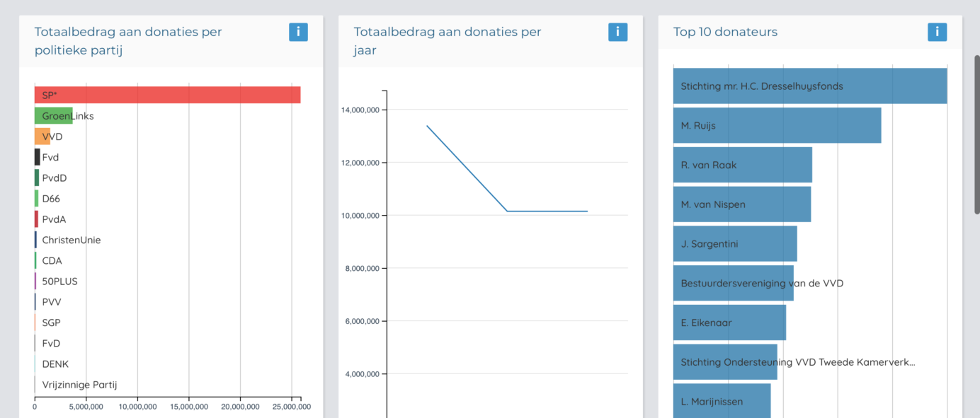This screenshot has width=980, height=418.
Task: Open info icon for Top 10 donateurs
Action: (x=937, y=32)
